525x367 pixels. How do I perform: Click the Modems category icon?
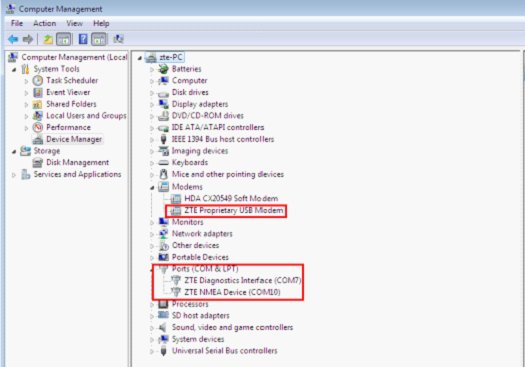click(163, 187)
